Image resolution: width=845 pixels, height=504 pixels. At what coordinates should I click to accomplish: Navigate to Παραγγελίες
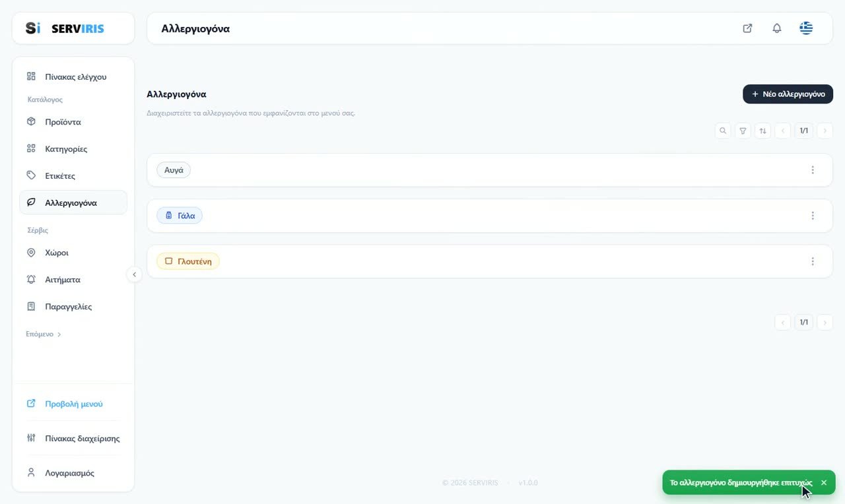tap(73, 307)
